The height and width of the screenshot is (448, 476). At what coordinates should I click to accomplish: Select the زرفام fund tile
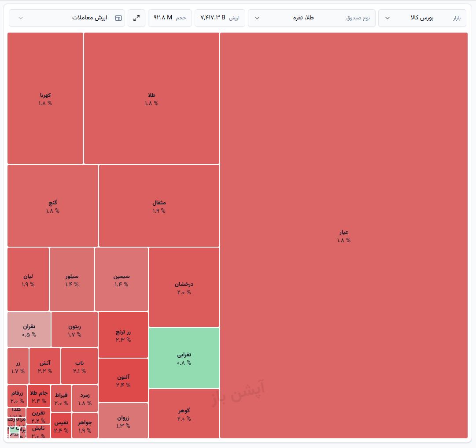(x=17, y=396)
